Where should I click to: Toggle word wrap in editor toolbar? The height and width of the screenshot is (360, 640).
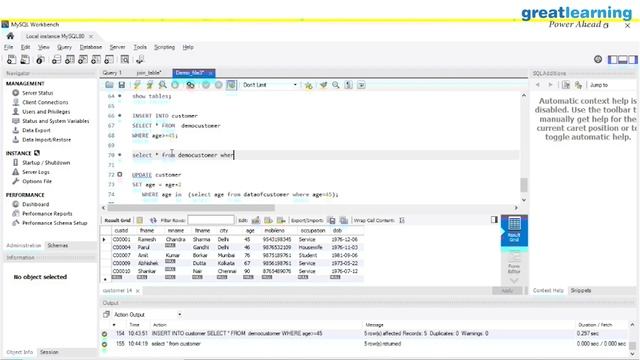pos(361,85)
